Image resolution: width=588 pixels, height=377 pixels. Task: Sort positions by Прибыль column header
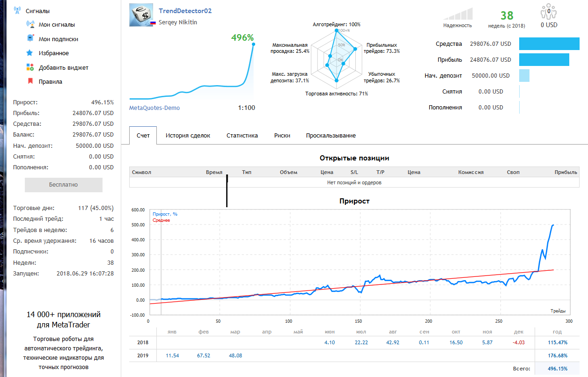[566, 172]
